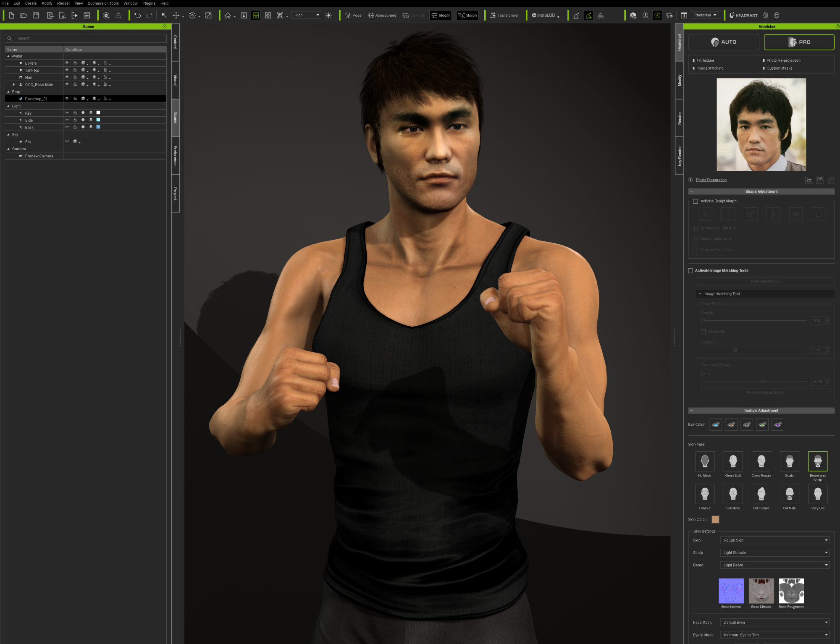Click the PRO mode button
The height and width of the screenshot is (644, 840).
799,42
